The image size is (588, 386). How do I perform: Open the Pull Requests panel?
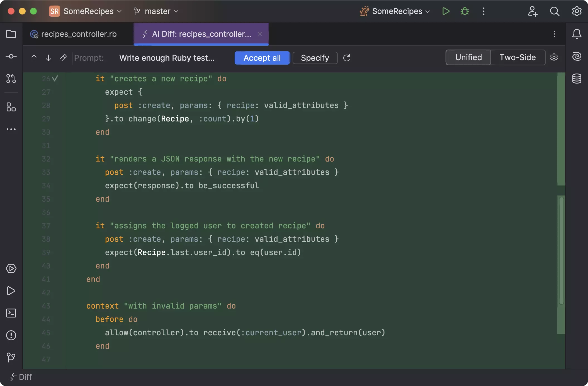[x=11, y=79]
